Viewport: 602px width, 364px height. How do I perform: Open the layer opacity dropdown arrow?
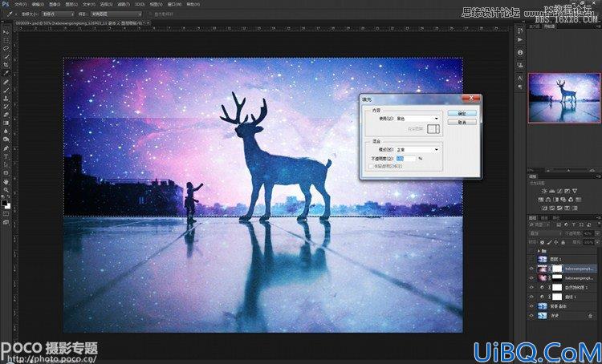(597, 233)
